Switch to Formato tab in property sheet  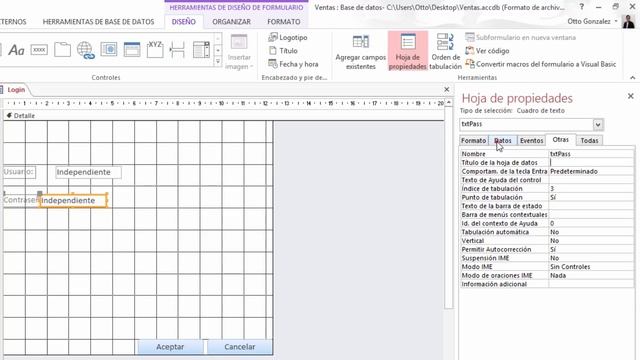[473, 140]
